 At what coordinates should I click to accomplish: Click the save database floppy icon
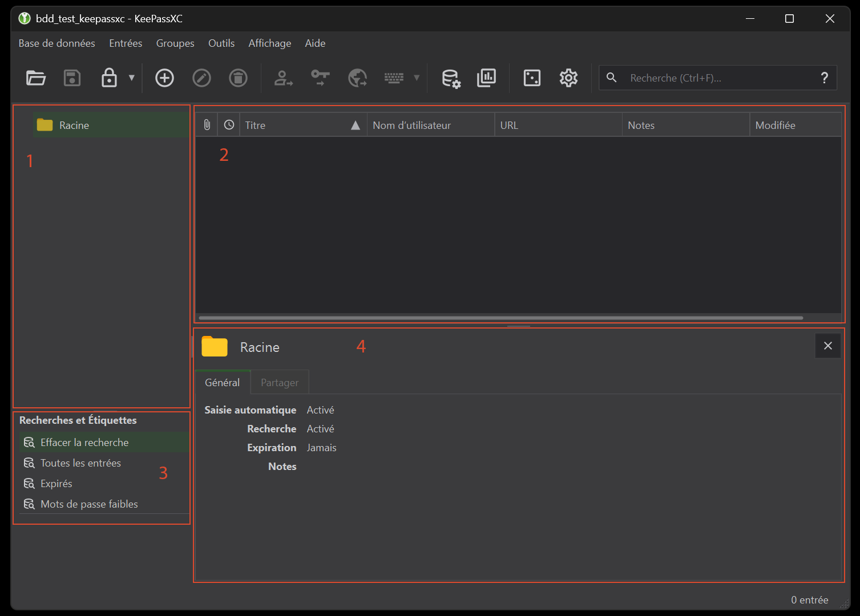tap(72, 78)
